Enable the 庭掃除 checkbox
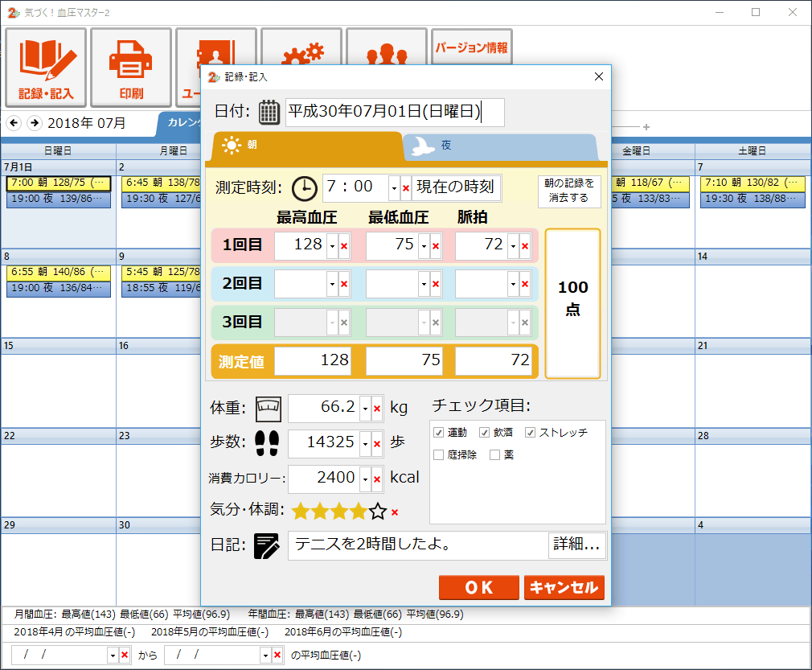This screenshot has width=812, height=670. coord(439,455)
